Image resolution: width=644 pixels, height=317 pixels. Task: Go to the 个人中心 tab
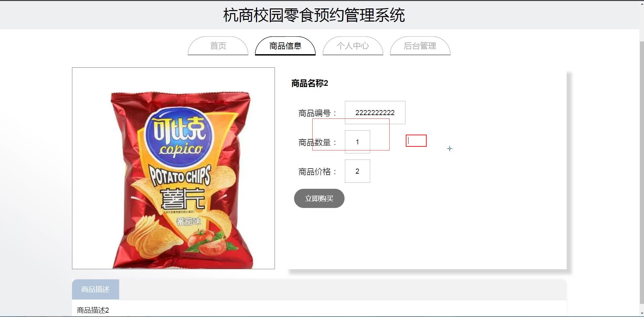click(353, 46)
